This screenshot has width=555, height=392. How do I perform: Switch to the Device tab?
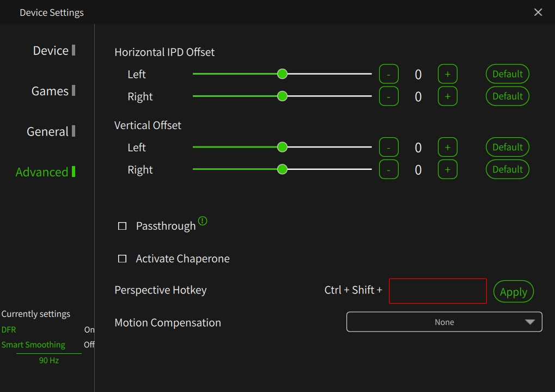51,51
